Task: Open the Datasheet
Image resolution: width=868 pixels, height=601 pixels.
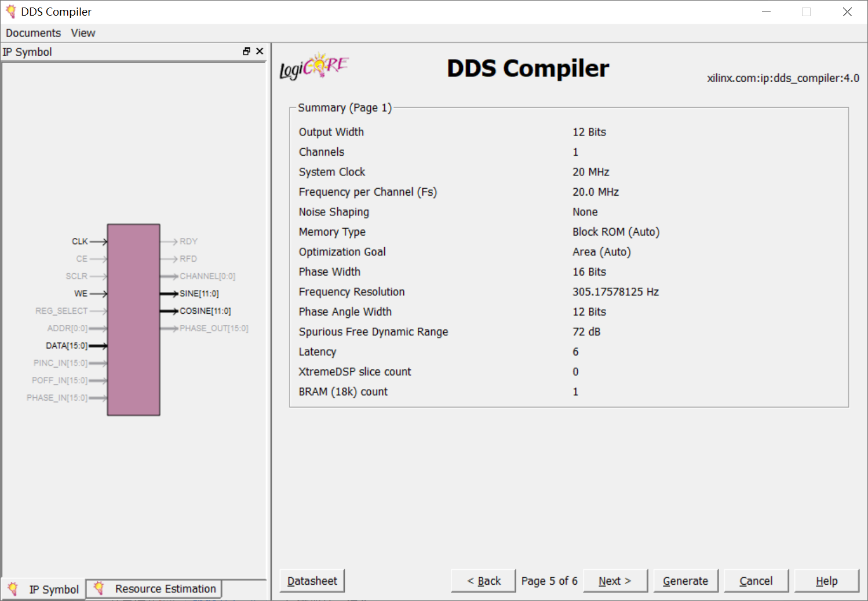Action: coord(312,581)
